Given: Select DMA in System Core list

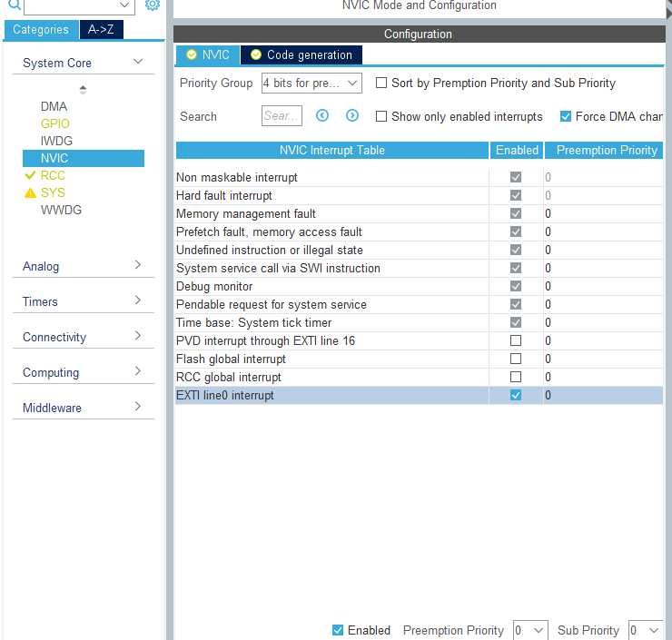Looking at the screenshot, I should (54, 106).
